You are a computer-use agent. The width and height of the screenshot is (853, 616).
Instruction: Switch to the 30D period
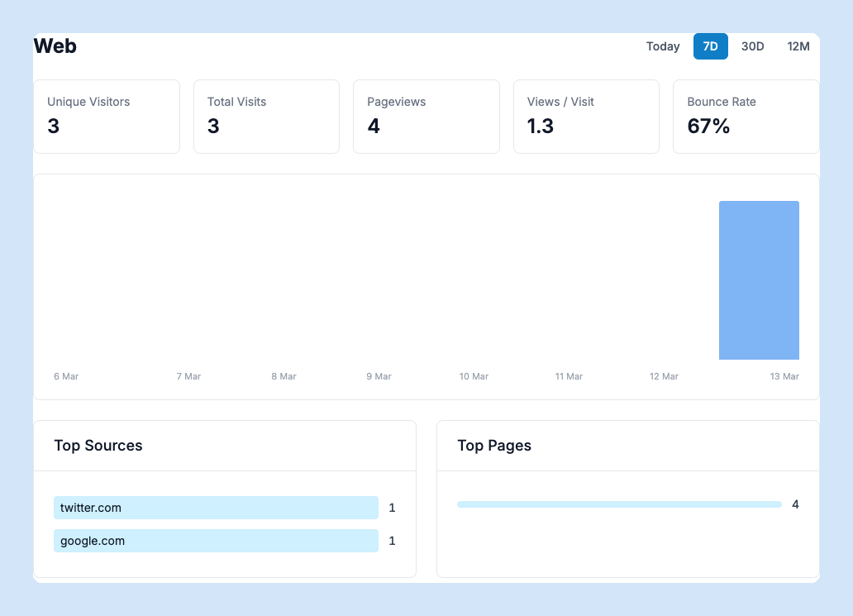point(753,46)
